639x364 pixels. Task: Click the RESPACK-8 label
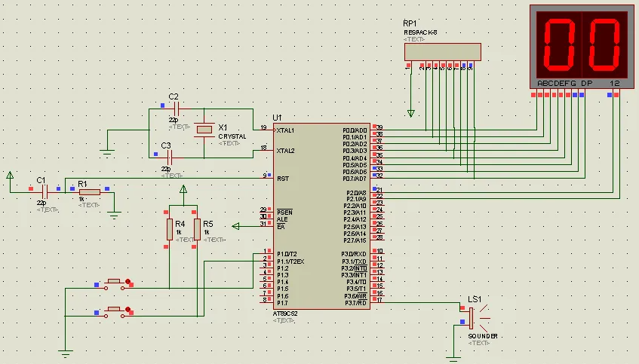point(420,32)
